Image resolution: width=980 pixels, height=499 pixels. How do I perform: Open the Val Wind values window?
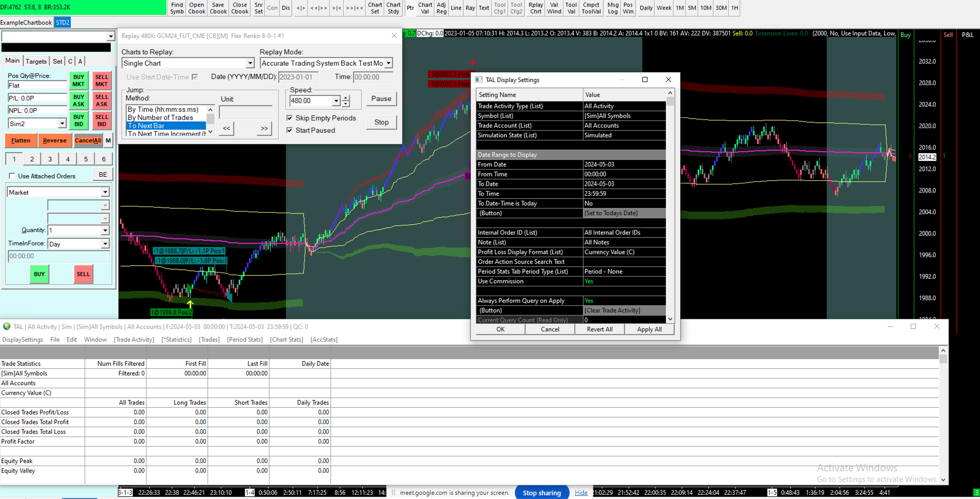[554, 8]
